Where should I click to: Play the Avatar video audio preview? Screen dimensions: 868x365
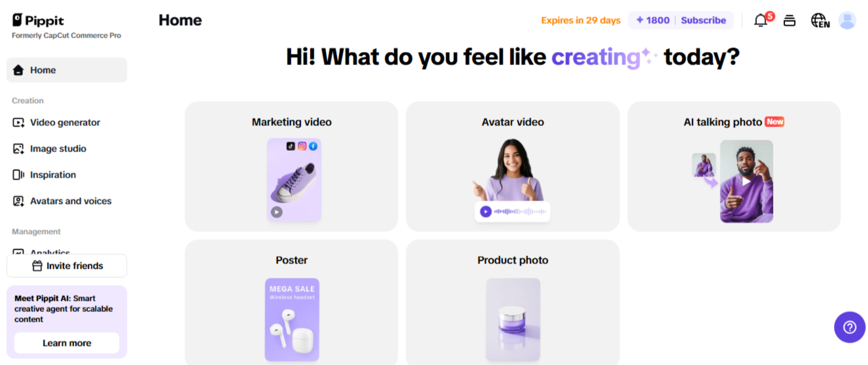[x=486, y=212]
